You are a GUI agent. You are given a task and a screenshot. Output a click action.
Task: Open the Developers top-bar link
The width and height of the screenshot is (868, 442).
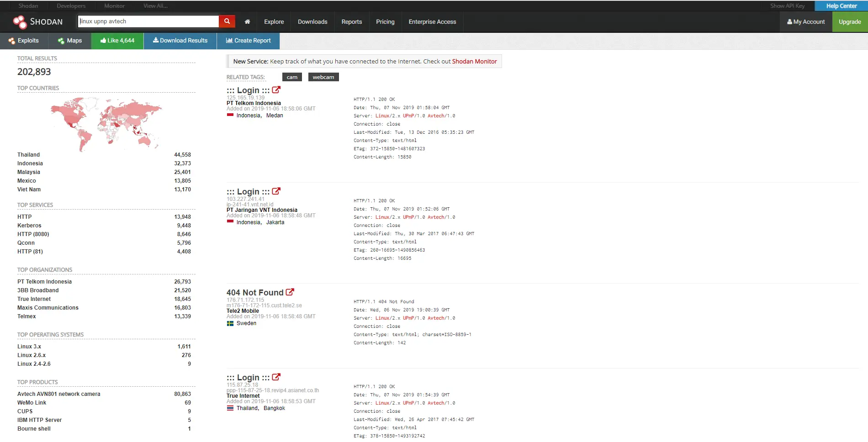tap(71, 6)
